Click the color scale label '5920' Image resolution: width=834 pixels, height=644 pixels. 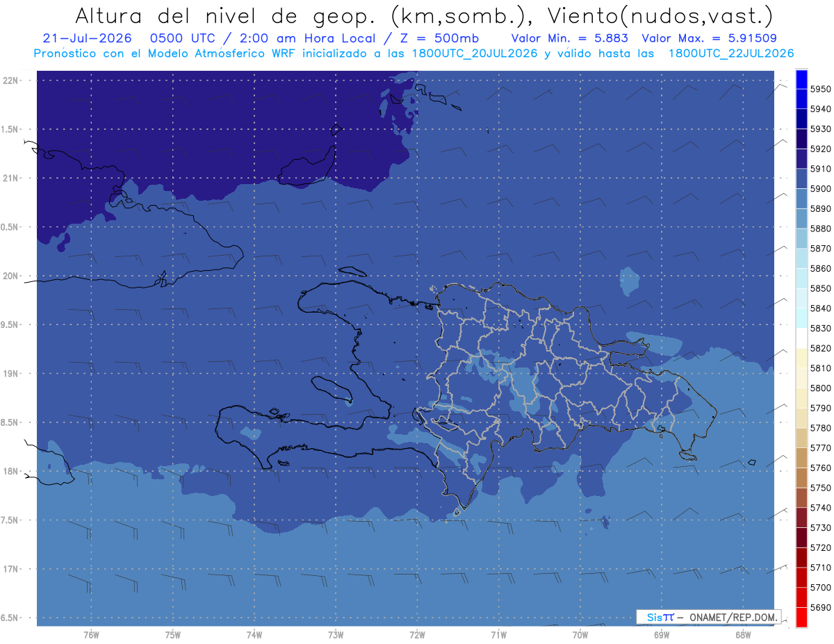coord(821,149)
